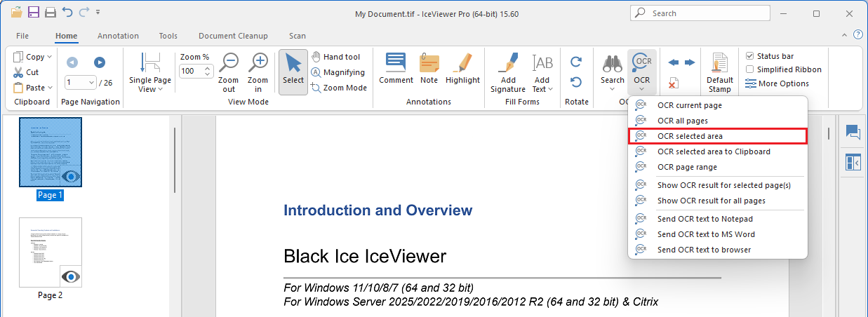Choose OCR all pages

click(718, 121)
